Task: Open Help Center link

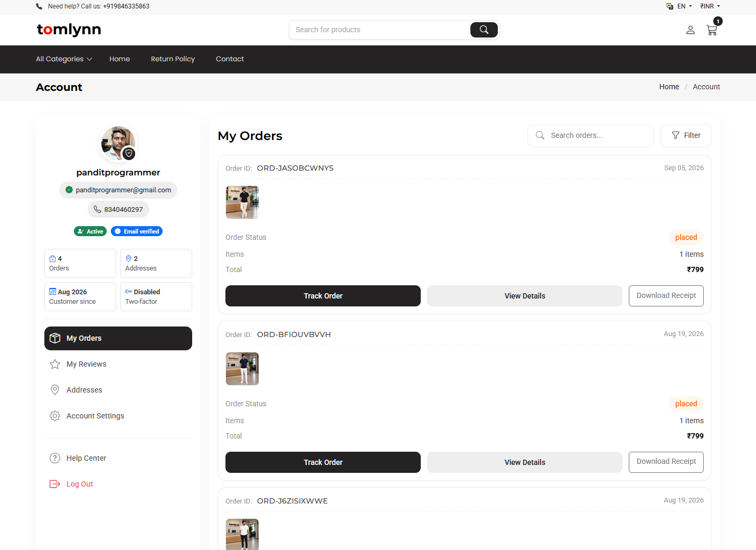Action: pyautogui.click(x=118, y=458)
